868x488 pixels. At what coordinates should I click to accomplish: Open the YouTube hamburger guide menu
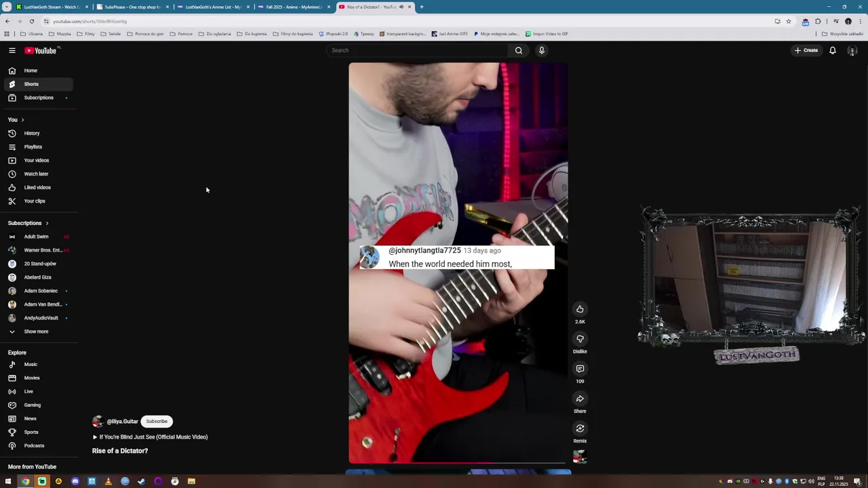(12, 50)
